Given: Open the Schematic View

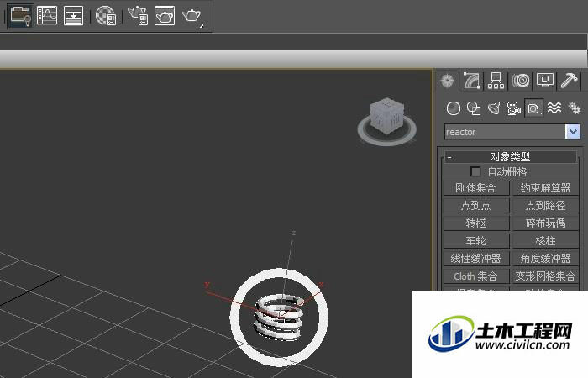Looking at the screenshot, I should (74, 16).
